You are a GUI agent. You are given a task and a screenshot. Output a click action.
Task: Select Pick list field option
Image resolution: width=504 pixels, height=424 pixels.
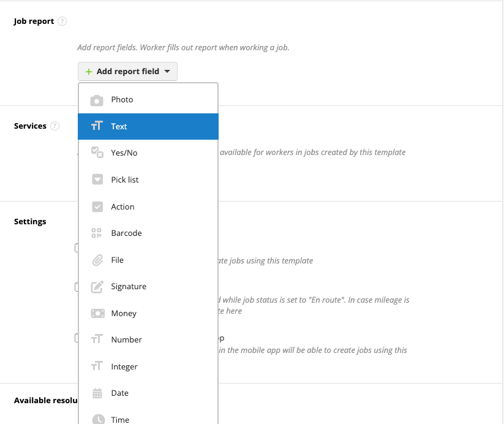tap(148, 180)
